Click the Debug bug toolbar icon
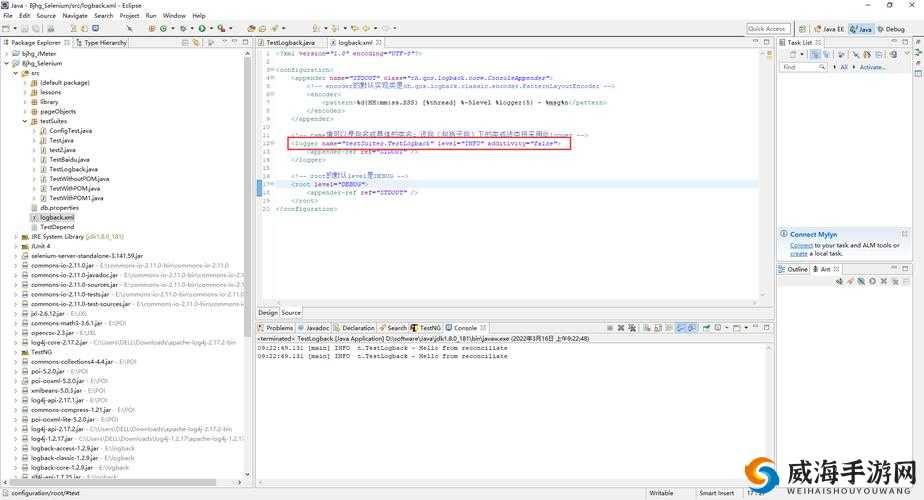Viewport: 924px width, 500px height. click(183, 28)
